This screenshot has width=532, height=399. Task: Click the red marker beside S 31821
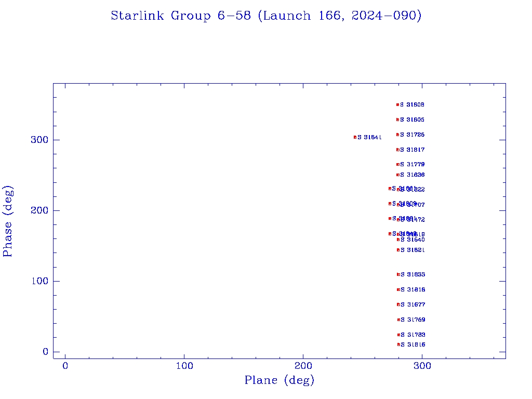tap(398, 250)
